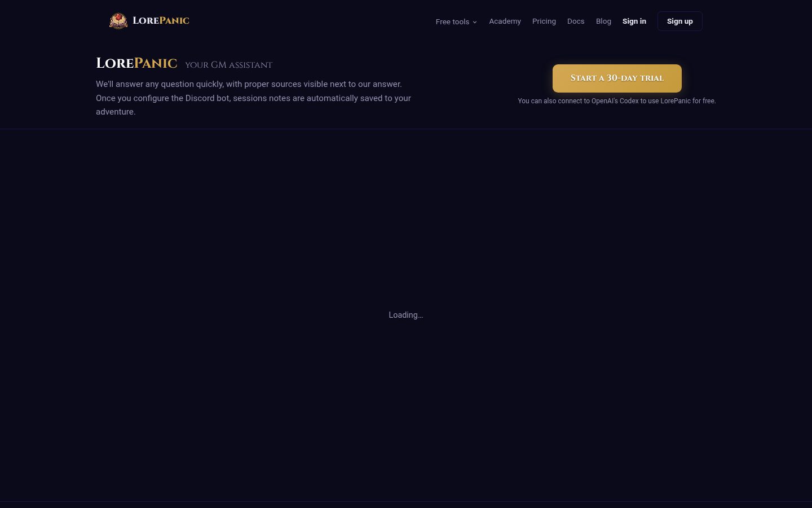Click the 'Your GM assistant' tagline
Image resolution: width=812 pixels, height=508 pixels.
click(x=228, y=65)
